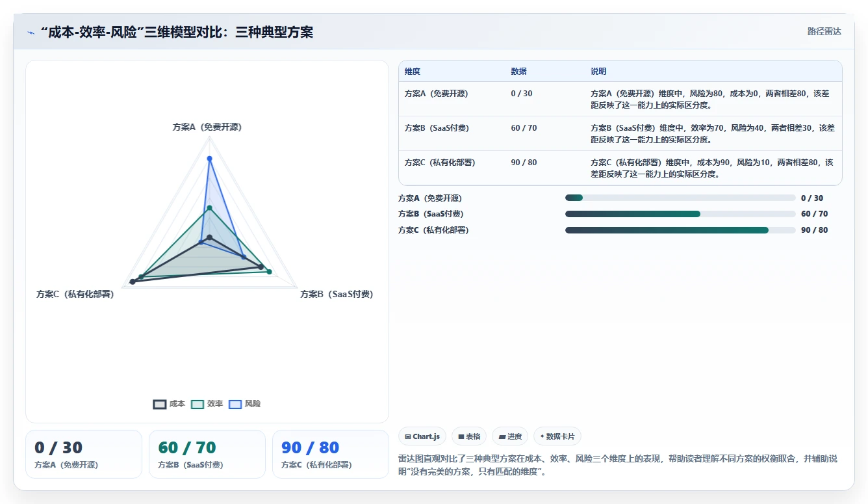This screenshot has height=504, width=868.
Task: Click table cell 方案B（SaaS付费）
Action: pos(437,128)
